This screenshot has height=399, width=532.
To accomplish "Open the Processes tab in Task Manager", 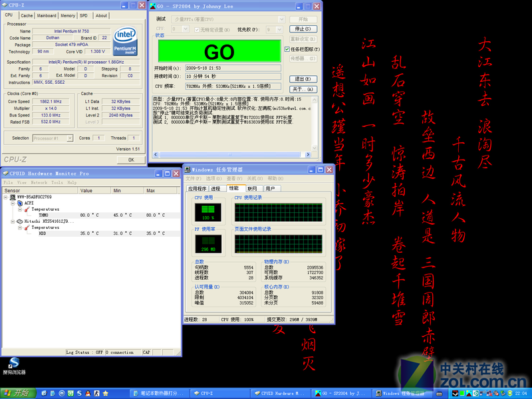I will pos(215,189).
